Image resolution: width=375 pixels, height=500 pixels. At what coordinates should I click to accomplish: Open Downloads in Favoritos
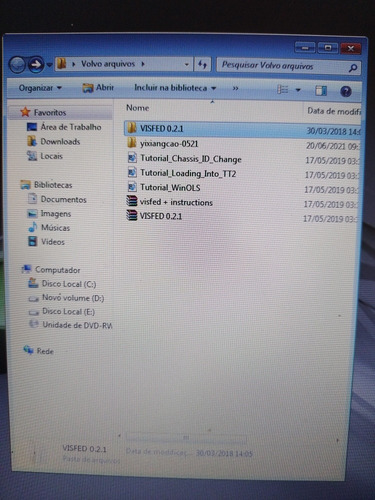point(60,141)
